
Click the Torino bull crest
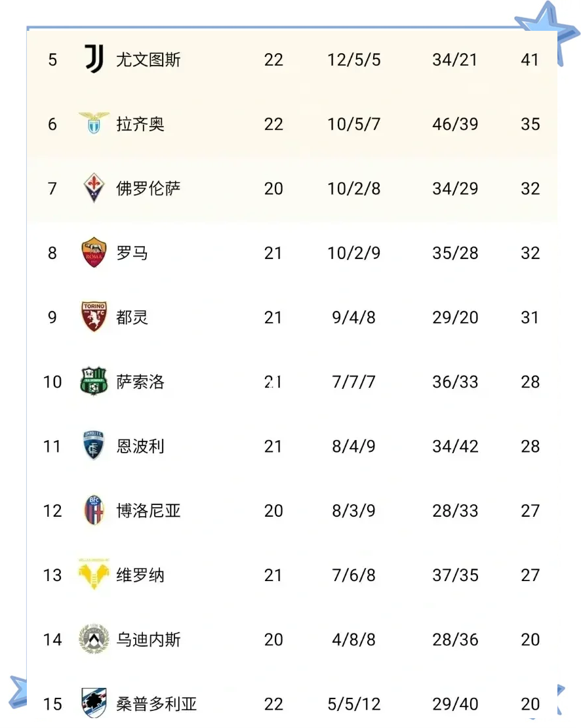[x=94, y=317]
